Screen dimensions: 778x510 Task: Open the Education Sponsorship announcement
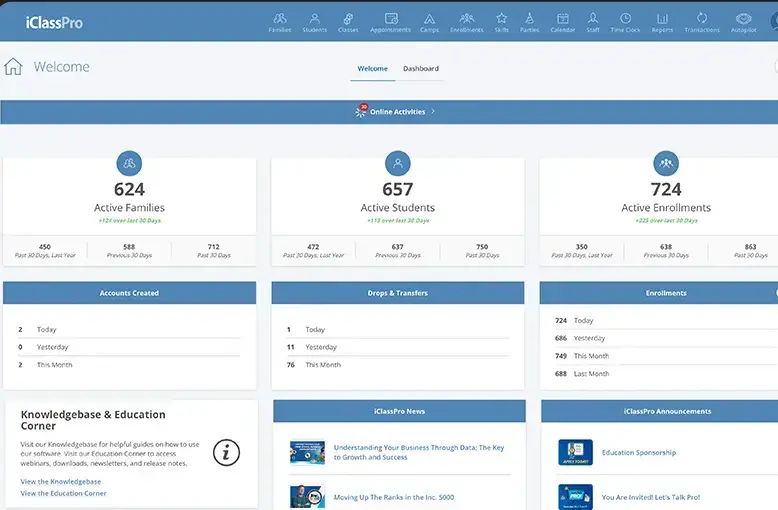click(639, 452)
